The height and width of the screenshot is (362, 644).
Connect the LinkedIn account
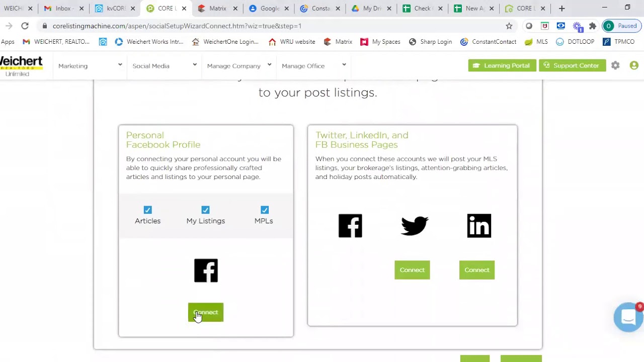477,270
